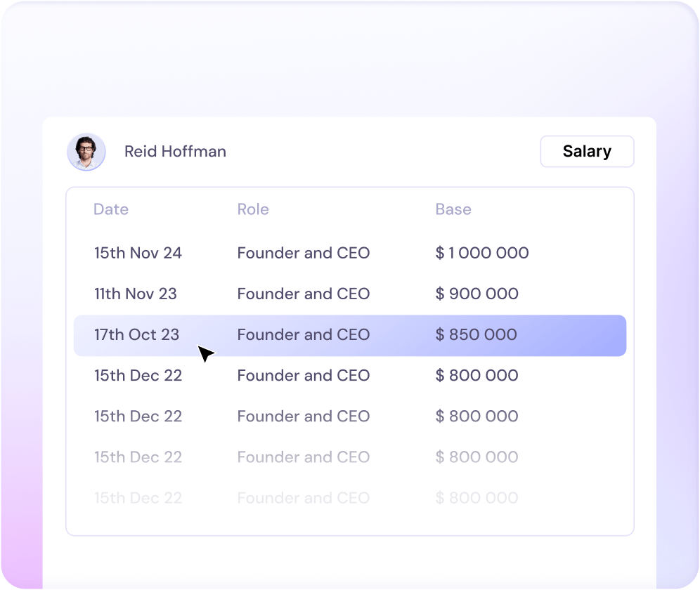This screenshot has width=700, height=590.
Task: Select the first 15th Dec 22 date entry
Action: point(138,375)
